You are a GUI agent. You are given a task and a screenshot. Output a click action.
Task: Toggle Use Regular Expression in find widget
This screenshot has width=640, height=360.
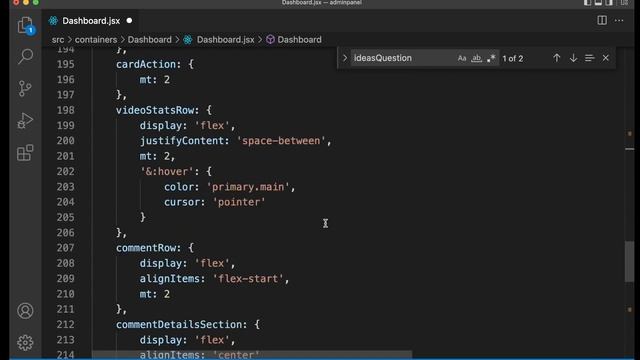click(491, 58)
